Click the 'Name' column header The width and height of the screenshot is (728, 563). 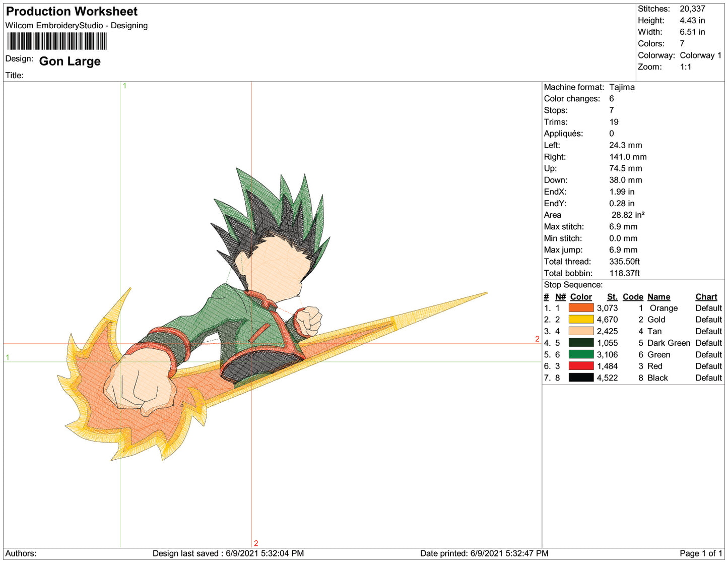(658, 297)
